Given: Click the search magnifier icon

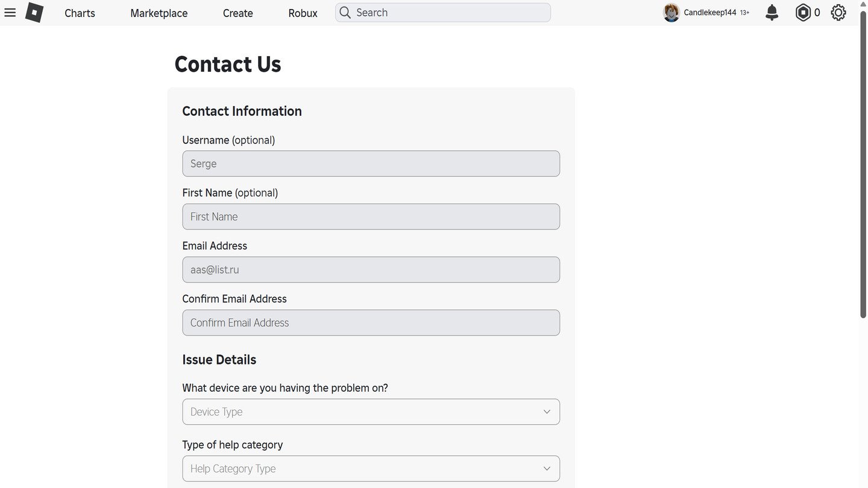Looking at the screenshot, I should point(345,13).
